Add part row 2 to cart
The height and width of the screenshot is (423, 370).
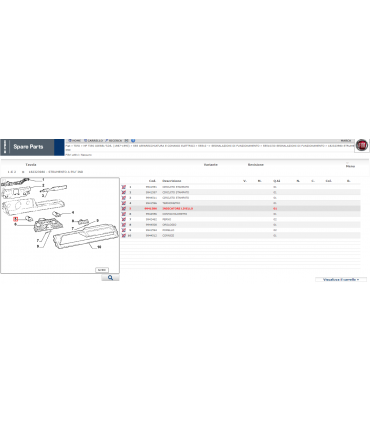124,192
